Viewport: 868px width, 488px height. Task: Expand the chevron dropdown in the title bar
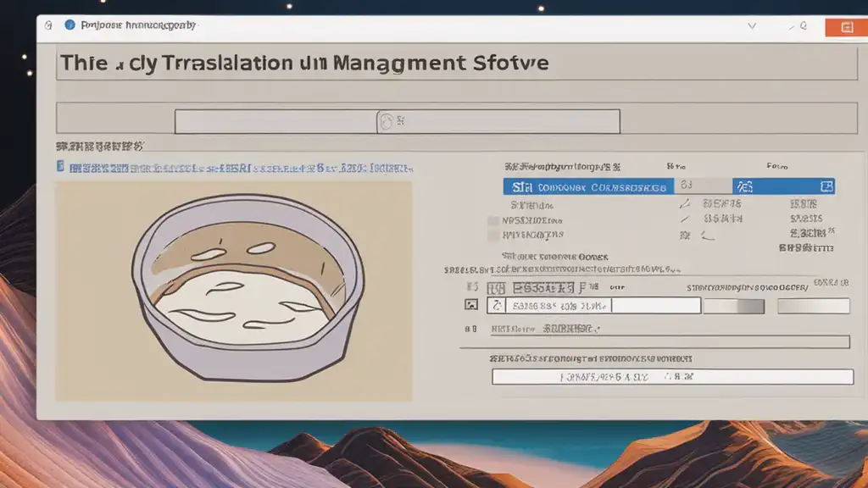coord(751,26)
